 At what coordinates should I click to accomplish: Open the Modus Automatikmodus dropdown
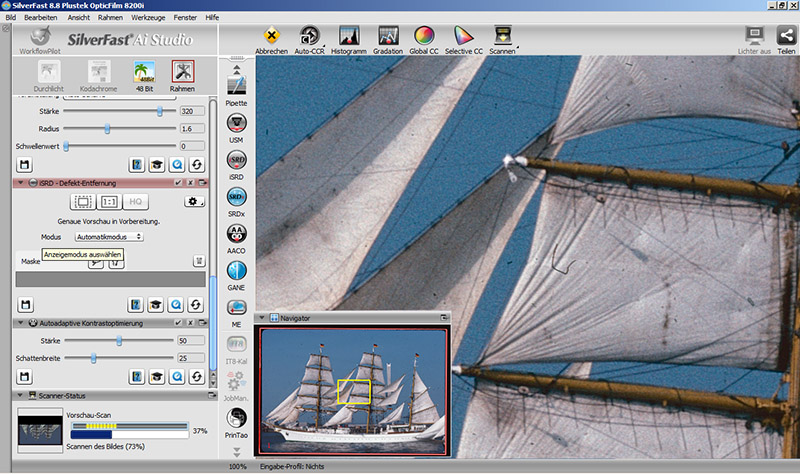(x=109, y=237)
